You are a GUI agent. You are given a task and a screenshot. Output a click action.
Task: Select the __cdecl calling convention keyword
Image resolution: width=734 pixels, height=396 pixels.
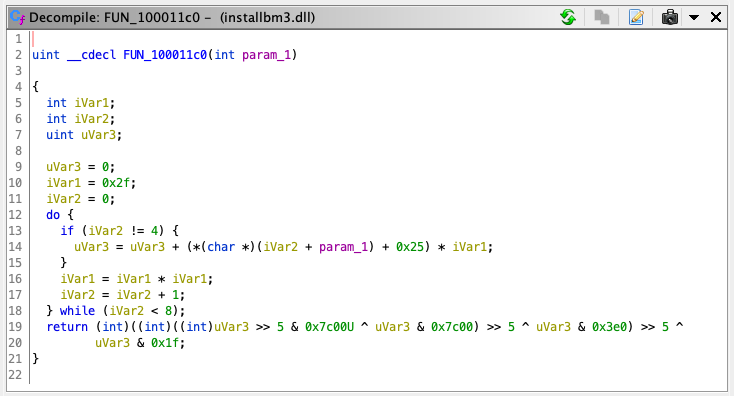point(91,55)
